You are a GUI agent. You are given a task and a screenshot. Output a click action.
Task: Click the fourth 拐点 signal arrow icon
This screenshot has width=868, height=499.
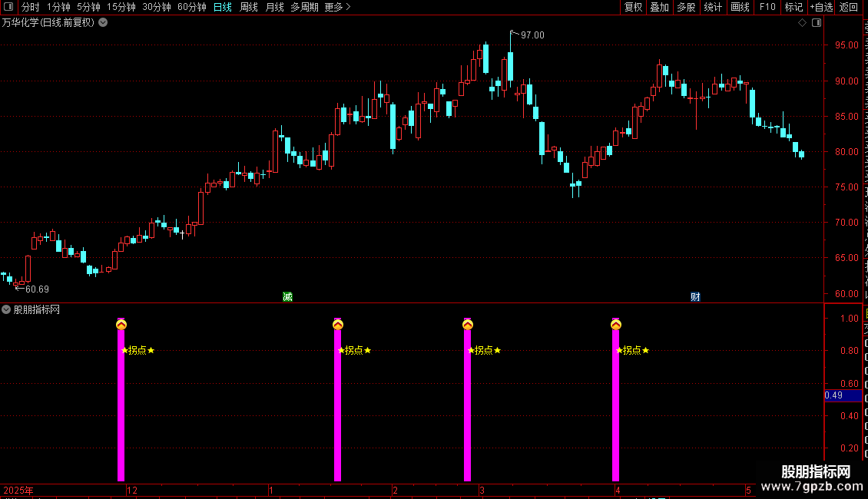click(x=615, y=325)
